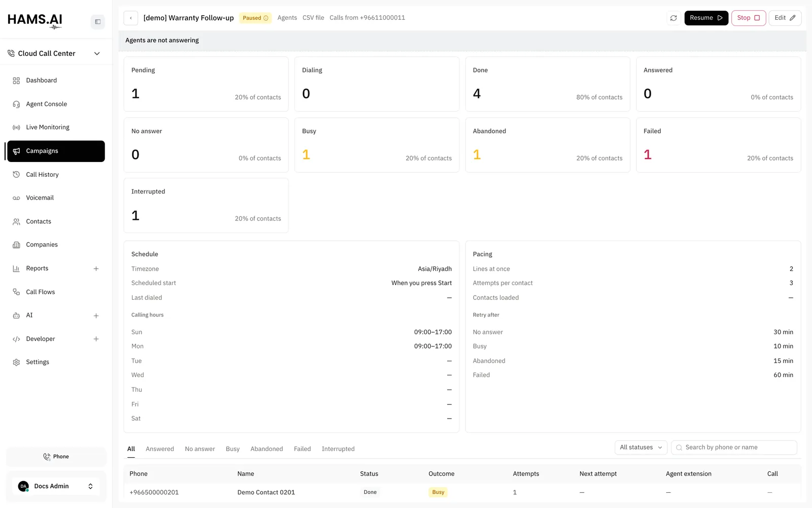Click the Pending stat card

coord(206,84)
